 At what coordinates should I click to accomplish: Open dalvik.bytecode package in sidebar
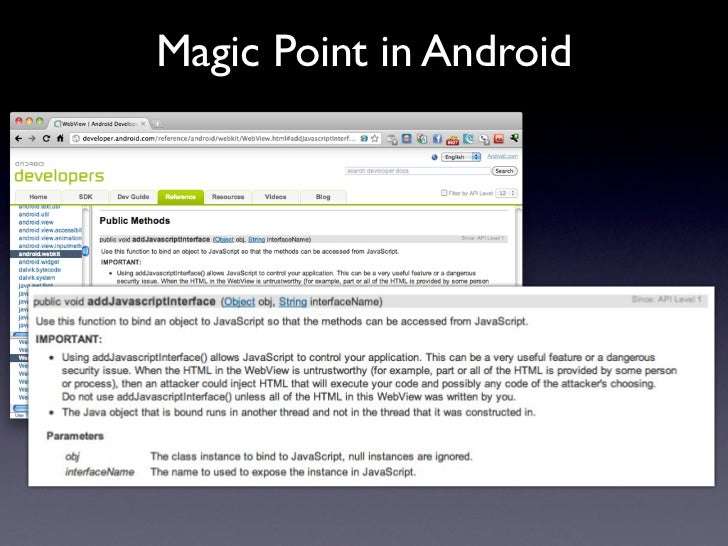(x=39, y=270)
